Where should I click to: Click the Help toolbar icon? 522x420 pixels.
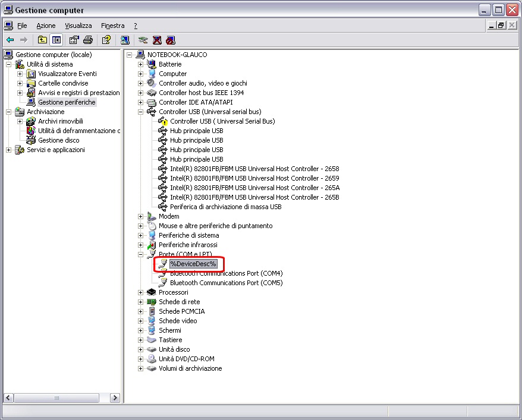pyautogui.click(x=106, y=40)
